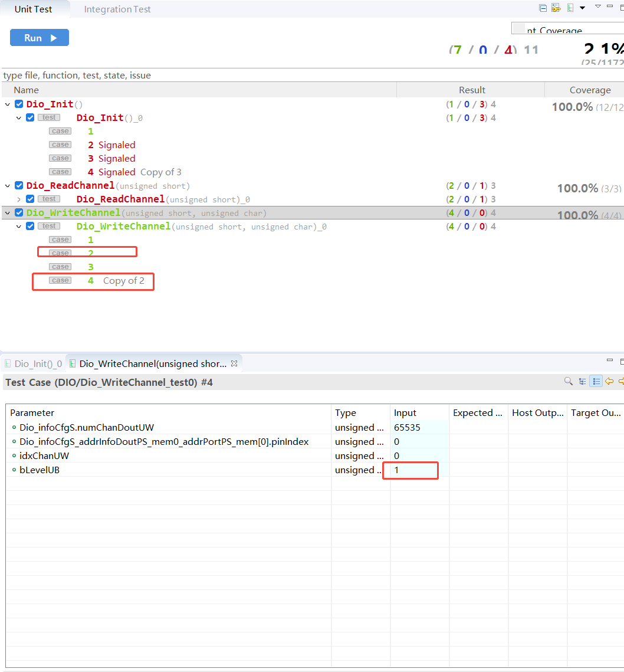Toggle the Dio_ReadChannel function checkbox
The width and height of the screenshot is (624, 672).
pyautogui.click(x=19, y=186)
